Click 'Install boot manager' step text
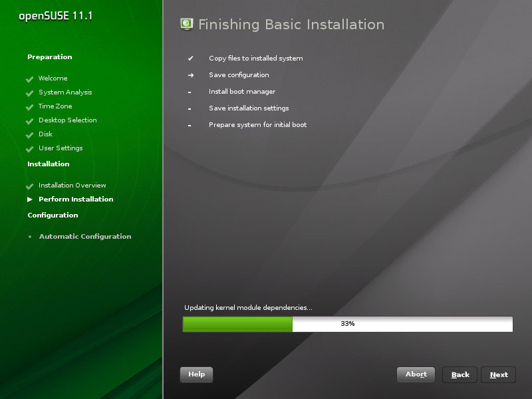Viewport: 532px width, 399px height. pos(242,92)
